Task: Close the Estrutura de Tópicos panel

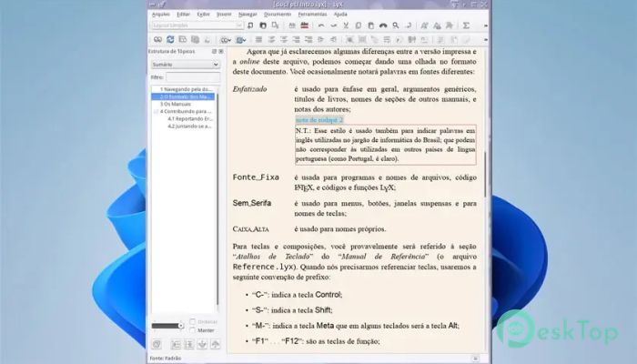Action: tap(221, 52)
